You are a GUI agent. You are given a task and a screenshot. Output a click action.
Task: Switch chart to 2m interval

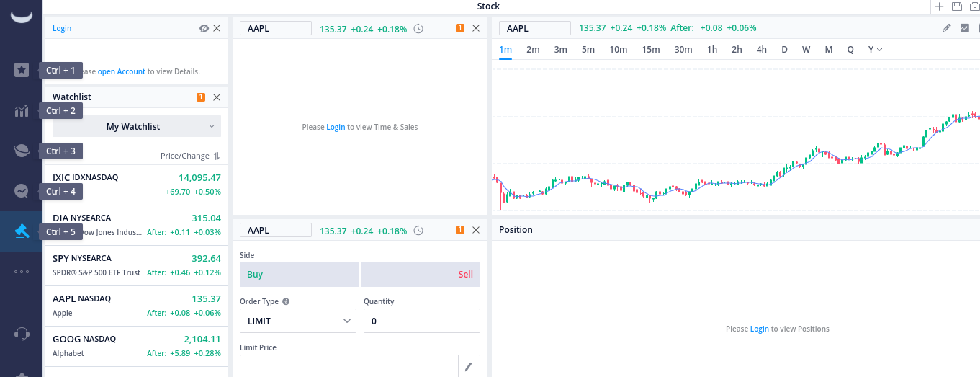[x=533, y=49]
